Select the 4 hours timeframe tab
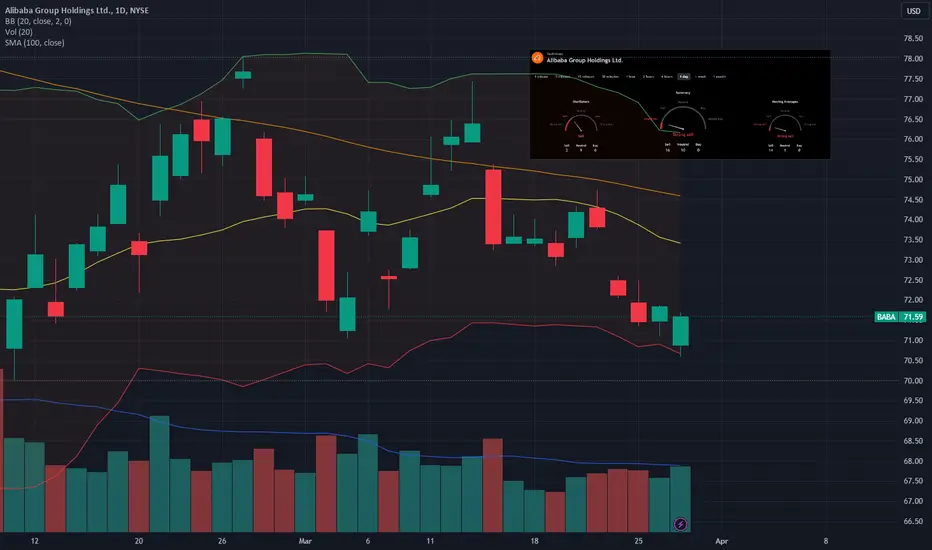The image size is (932, 550). [667, 77]
